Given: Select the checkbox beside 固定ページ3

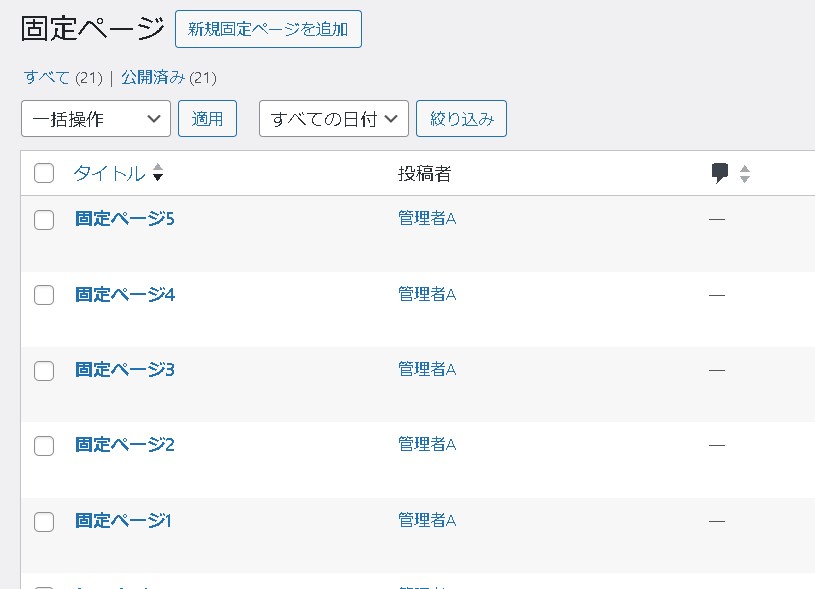Looking at the screenshot, I should (x=44, y=371).
